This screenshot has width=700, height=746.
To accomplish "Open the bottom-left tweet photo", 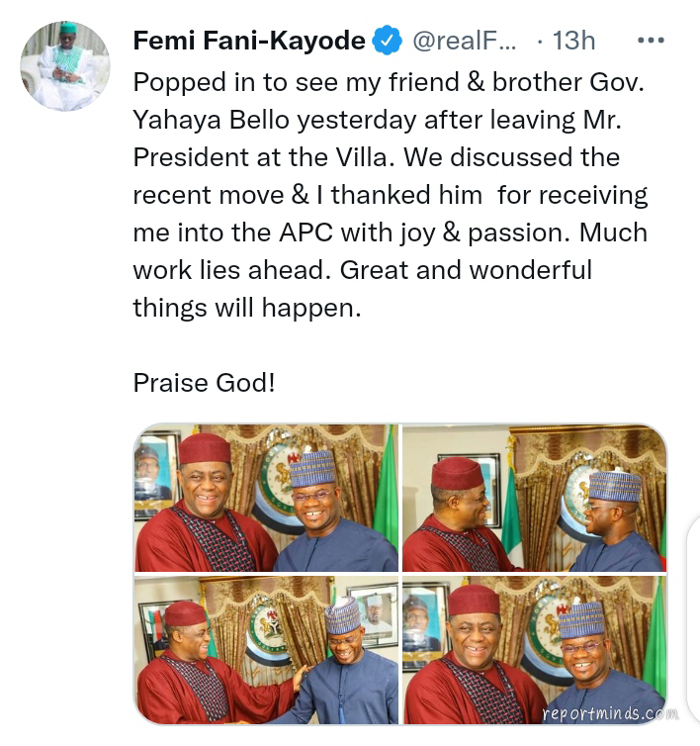I will [x=266, y=650].
